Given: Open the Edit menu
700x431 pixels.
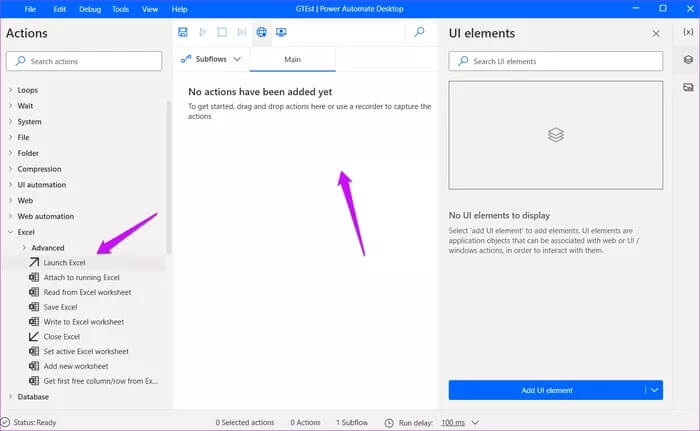Looking at the screenshot, I should [x=59, y=9].
